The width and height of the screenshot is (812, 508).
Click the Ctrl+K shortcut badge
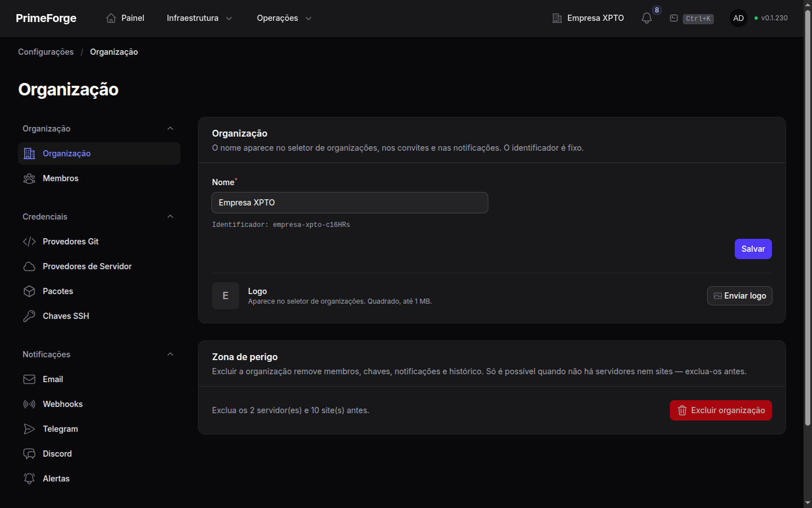[698, 19]
